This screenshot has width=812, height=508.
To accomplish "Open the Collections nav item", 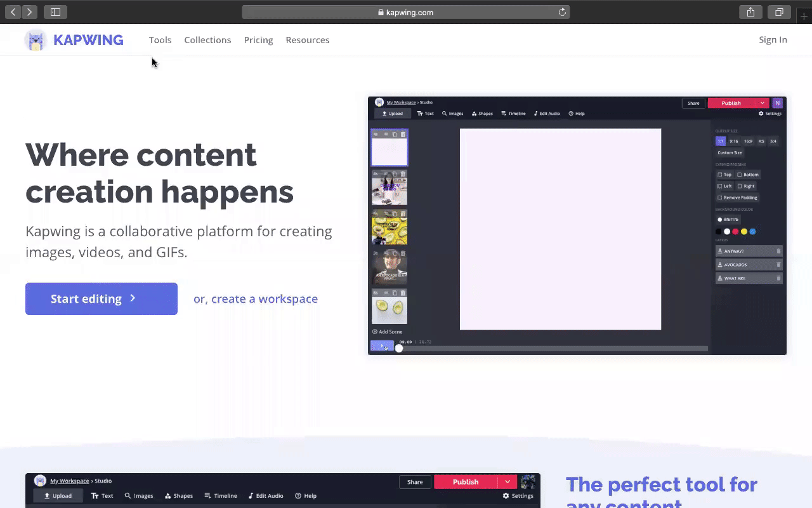I will pos(207,40).
